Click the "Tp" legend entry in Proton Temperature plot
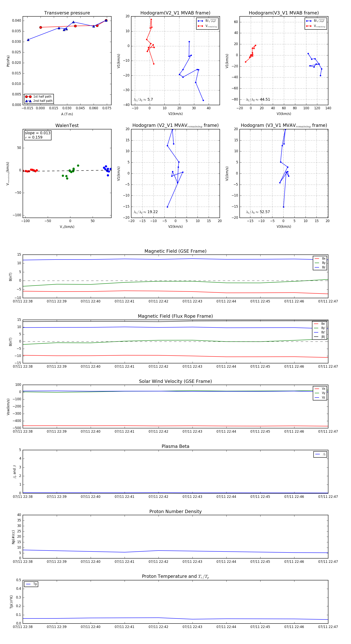Viewport: 351px width, 644px height. click(31, 584)
